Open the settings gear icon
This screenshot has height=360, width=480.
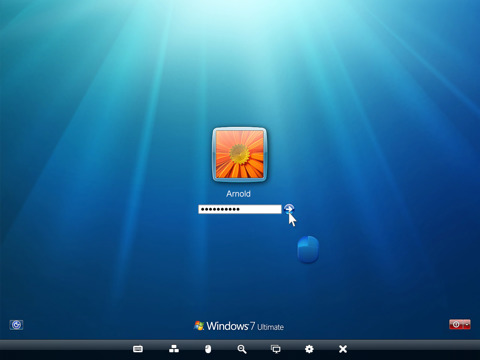pyautogui.click(x=309, y=349)
